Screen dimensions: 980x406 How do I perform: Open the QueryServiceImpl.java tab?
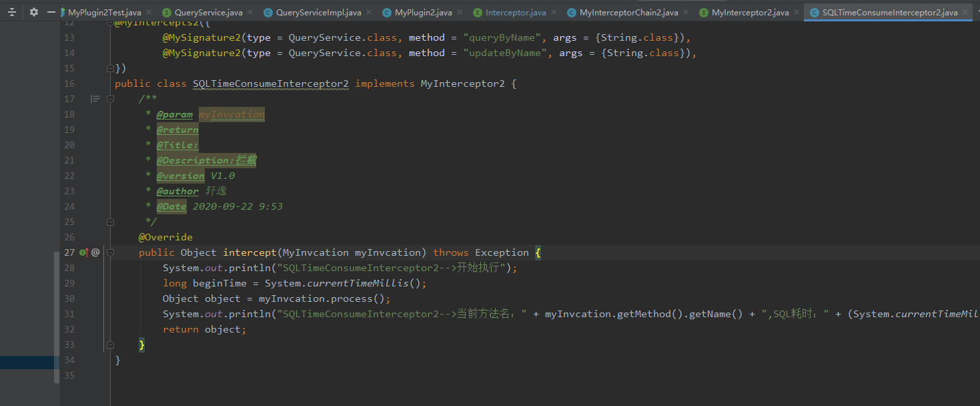[x=318, y=13]
